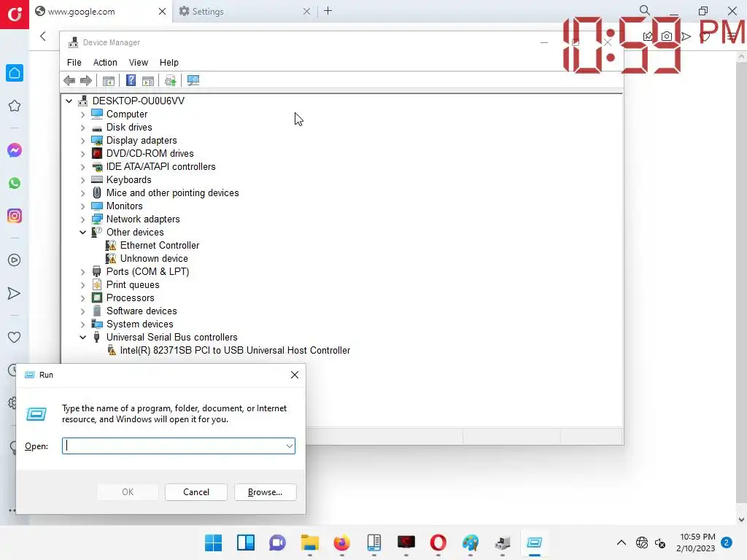
Task: Expand the Network adapters category
Action: (83, 219)
